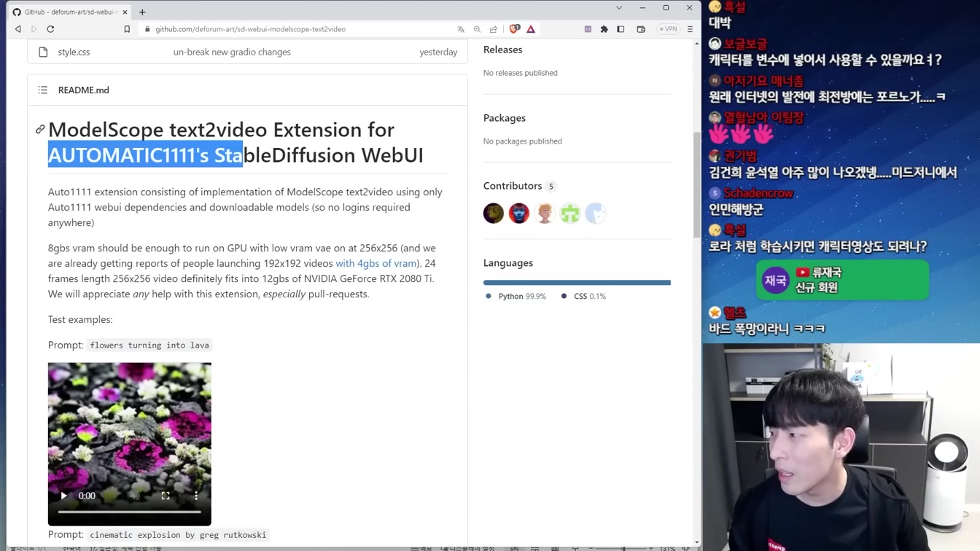Image resolution: width=980 pixels, height=551 pixels.
Task: Open Brave Rewards triangle icon
Action: (x=531, y=29)
